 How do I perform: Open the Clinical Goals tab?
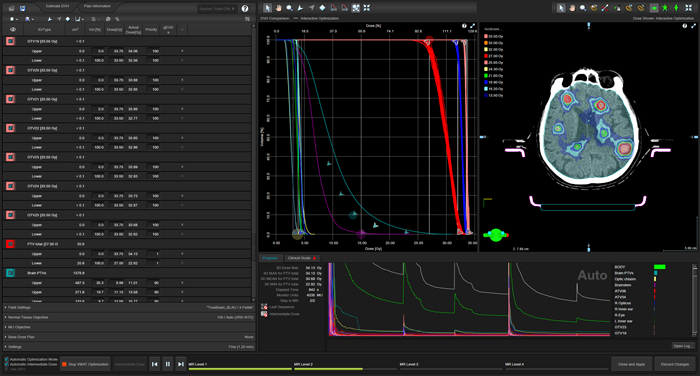[x=301, y=258]
